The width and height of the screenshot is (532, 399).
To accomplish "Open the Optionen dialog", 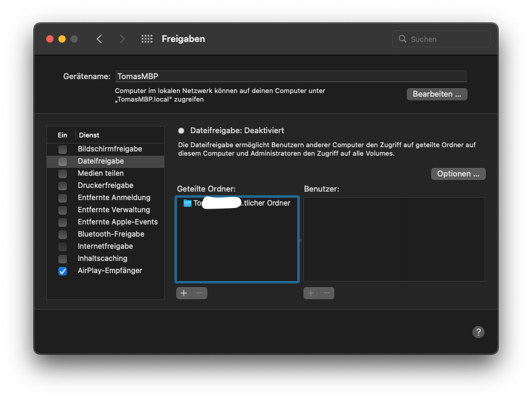I will click(x=458, y=174).
